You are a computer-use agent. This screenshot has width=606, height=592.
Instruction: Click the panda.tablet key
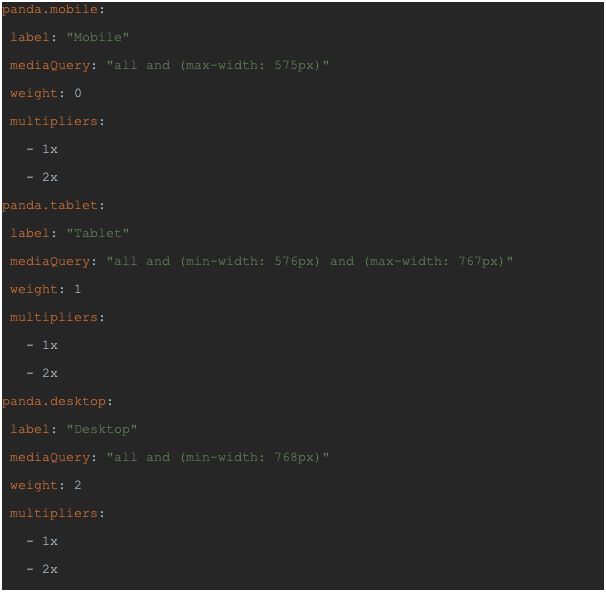click(x=50, y=205)
